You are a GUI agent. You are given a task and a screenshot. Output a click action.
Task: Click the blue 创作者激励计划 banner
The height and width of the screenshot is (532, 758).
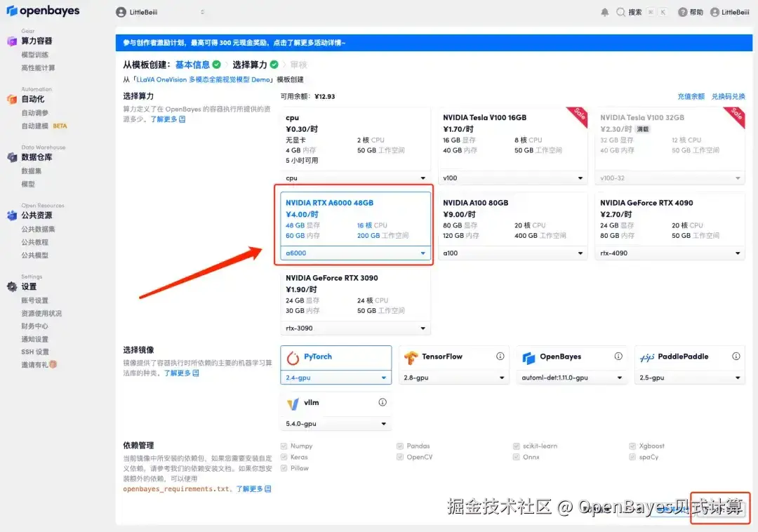pyautogui.click(x=434, y=43)
